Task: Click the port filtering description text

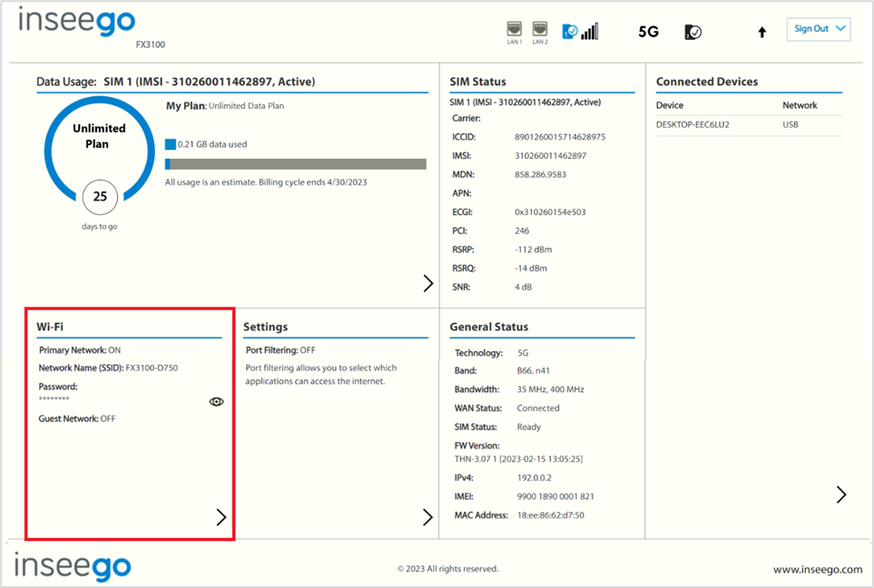Action: (x=321, y=375)
